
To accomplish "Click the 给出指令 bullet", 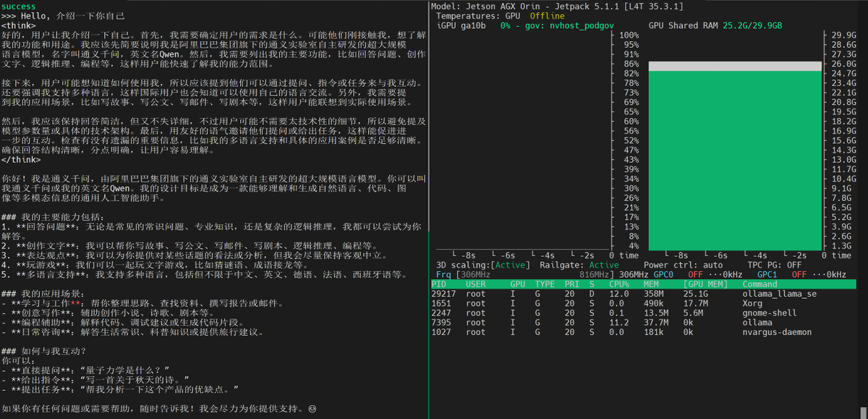I will coord(95,380).
